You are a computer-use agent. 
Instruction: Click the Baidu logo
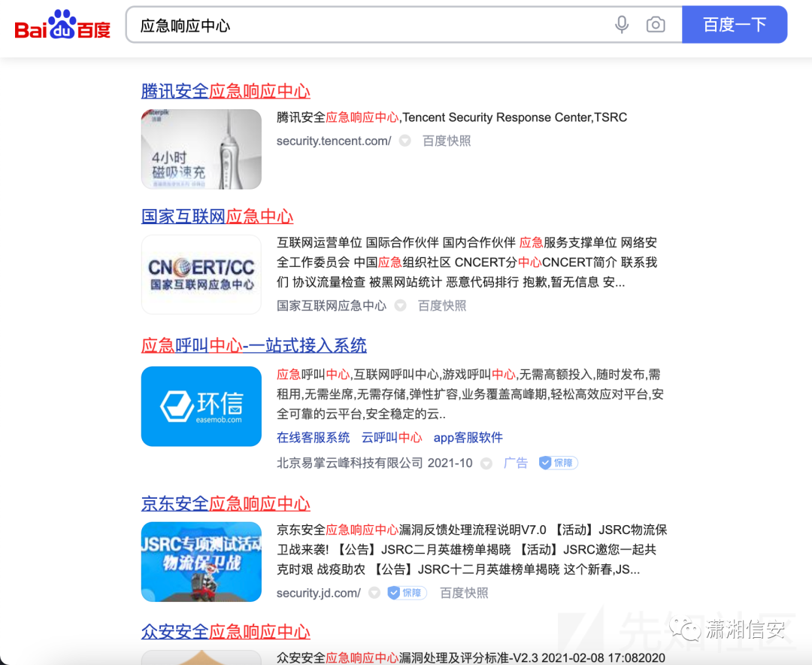point(62,24)
